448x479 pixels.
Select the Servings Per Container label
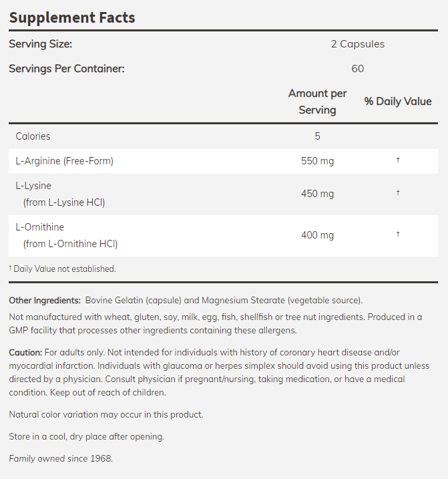click(x=67, y=68)
